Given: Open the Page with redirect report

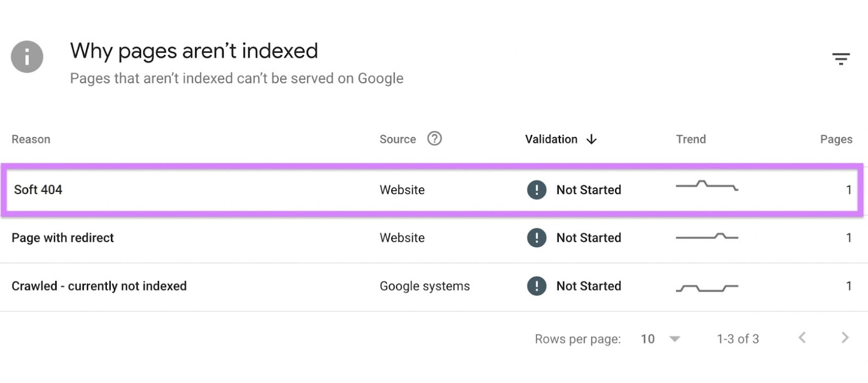Looking at the screenshot, I should [x=62, y=238].
